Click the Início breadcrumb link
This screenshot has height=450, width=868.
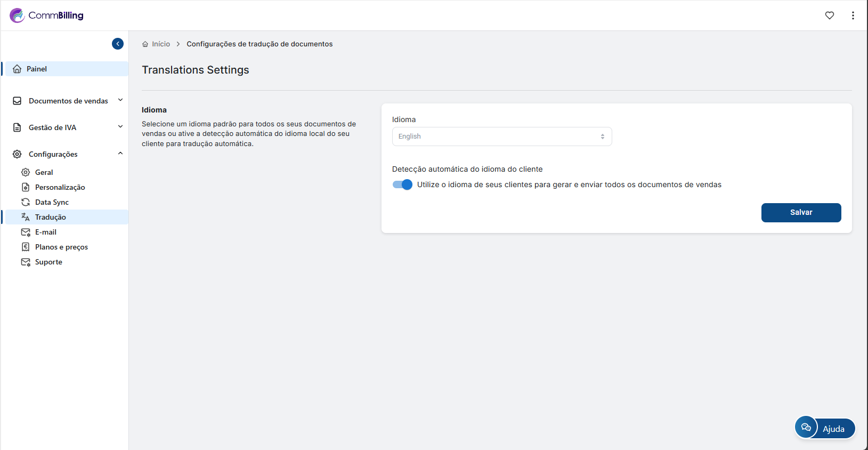(161, 44)
